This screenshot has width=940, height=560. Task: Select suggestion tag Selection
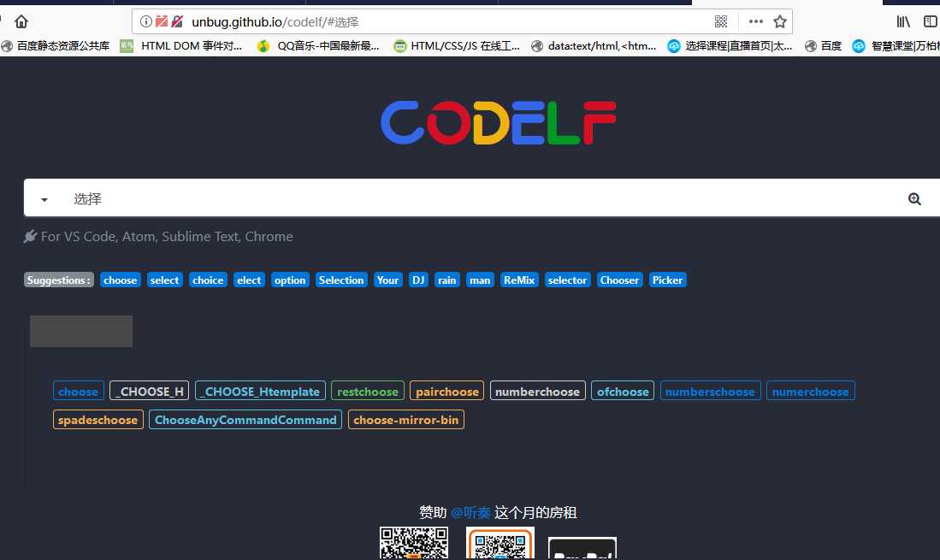[341, 280]
